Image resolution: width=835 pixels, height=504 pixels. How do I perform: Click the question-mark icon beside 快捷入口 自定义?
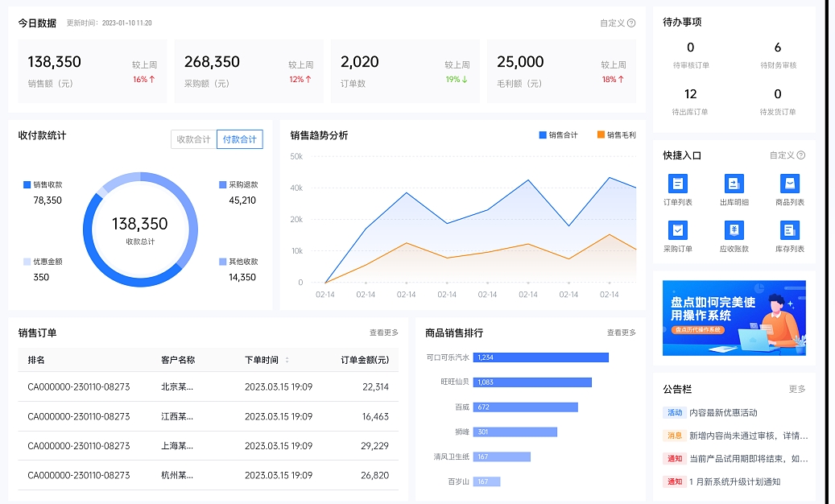802,155
